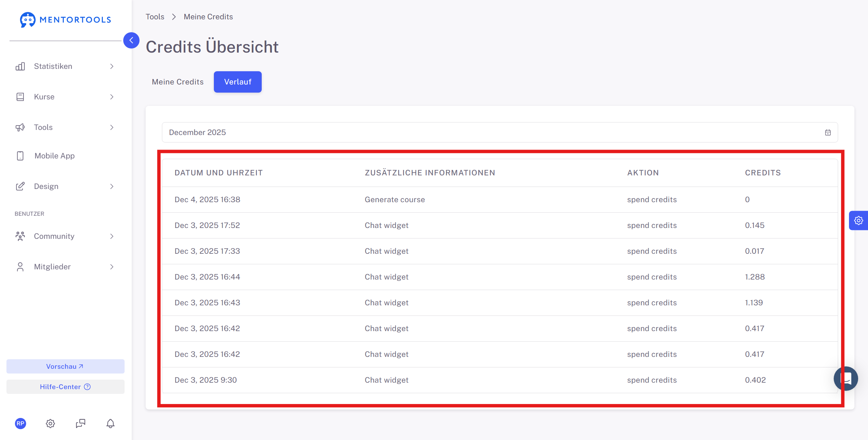
Task: Click the Generate course entry
Action: coord(395,199)
